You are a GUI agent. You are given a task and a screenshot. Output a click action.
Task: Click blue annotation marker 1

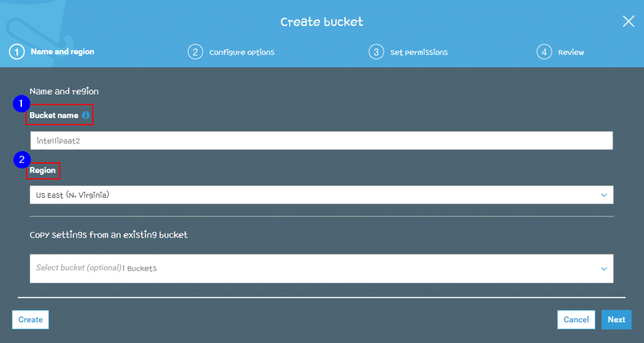pyautogui.click(x=21, y=104)
